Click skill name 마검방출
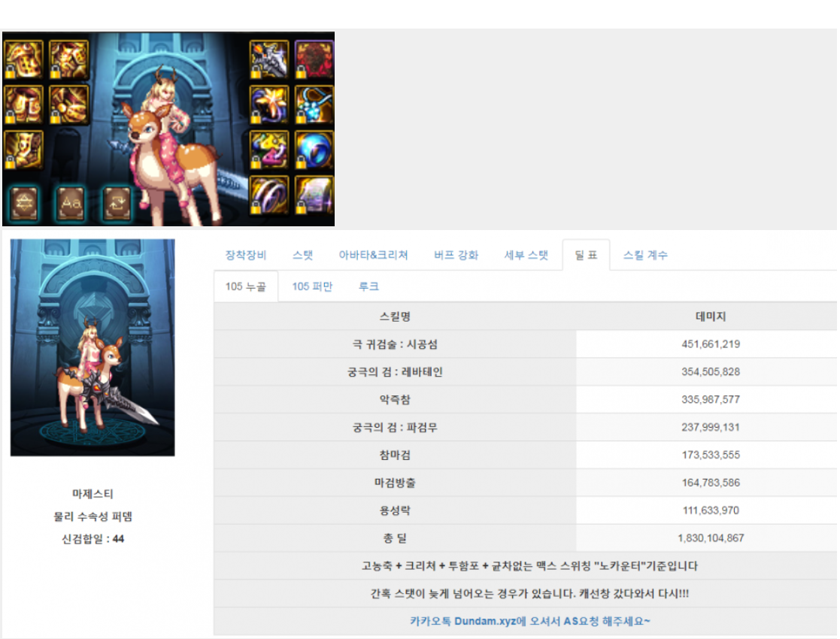This screenshot has width=840, height=639. [396, 483]
